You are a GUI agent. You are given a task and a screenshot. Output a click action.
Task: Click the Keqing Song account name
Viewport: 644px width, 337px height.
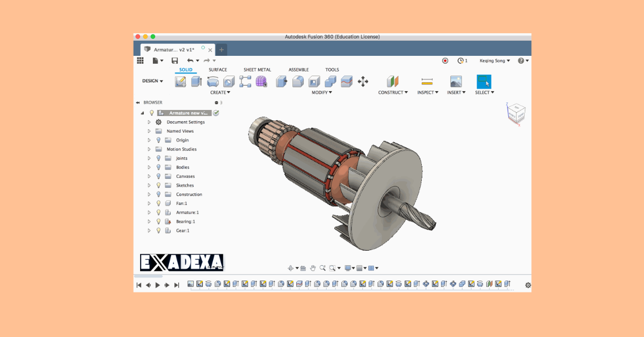[x=492, y=61]
